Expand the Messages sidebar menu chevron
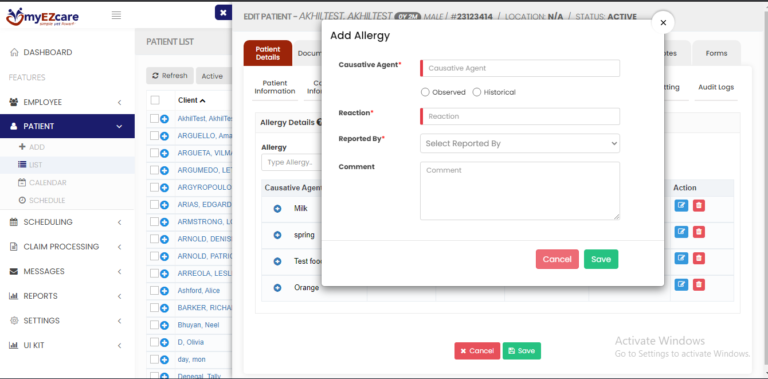The width and height of the screenshot is (768, 379). click(x=120, y=271)
